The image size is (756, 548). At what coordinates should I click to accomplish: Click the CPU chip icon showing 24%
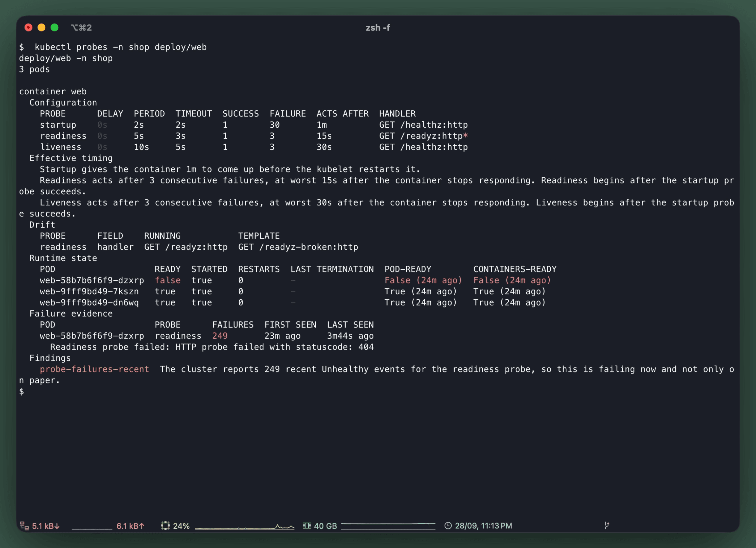coord(165,526)
